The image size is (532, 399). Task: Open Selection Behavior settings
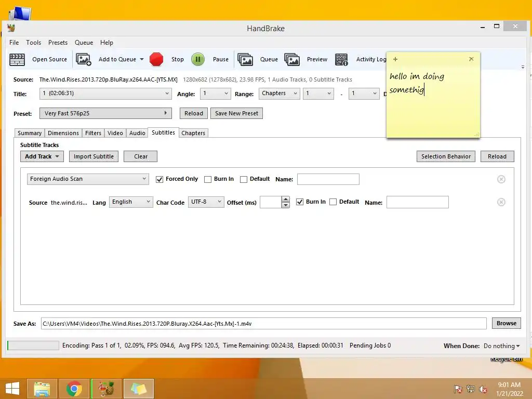[x=446, y=156]
